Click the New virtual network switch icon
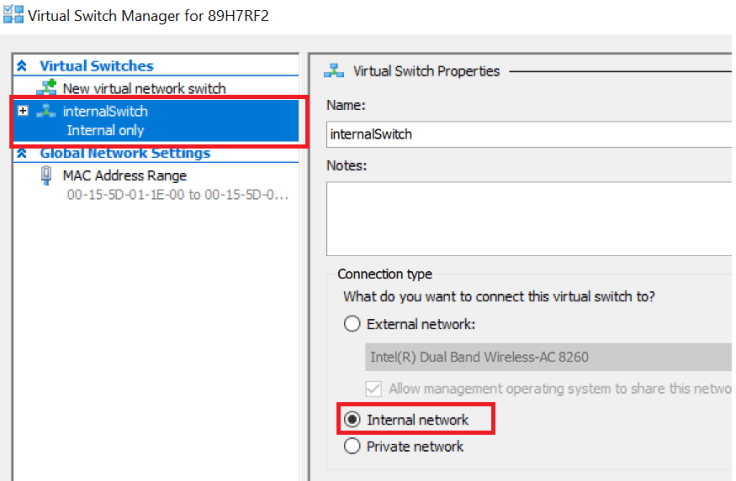The width and height of the screenshot is (736, 481). click(46, 89)
